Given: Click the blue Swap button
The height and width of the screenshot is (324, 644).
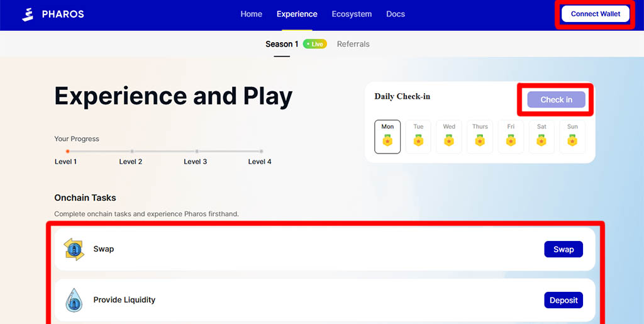Looking at the screenshot, I should pyautogui.click(x=563, y=249).
